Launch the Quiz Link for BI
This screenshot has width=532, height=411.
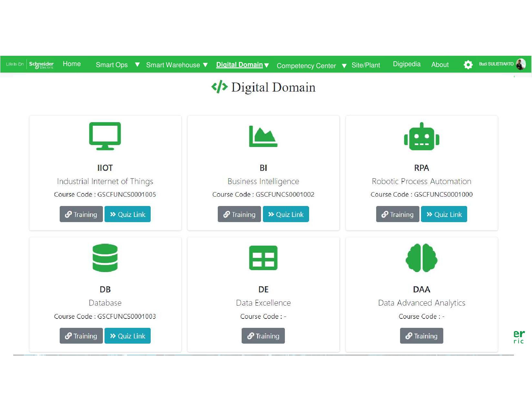pyautogui.click(x=286, y=214)
